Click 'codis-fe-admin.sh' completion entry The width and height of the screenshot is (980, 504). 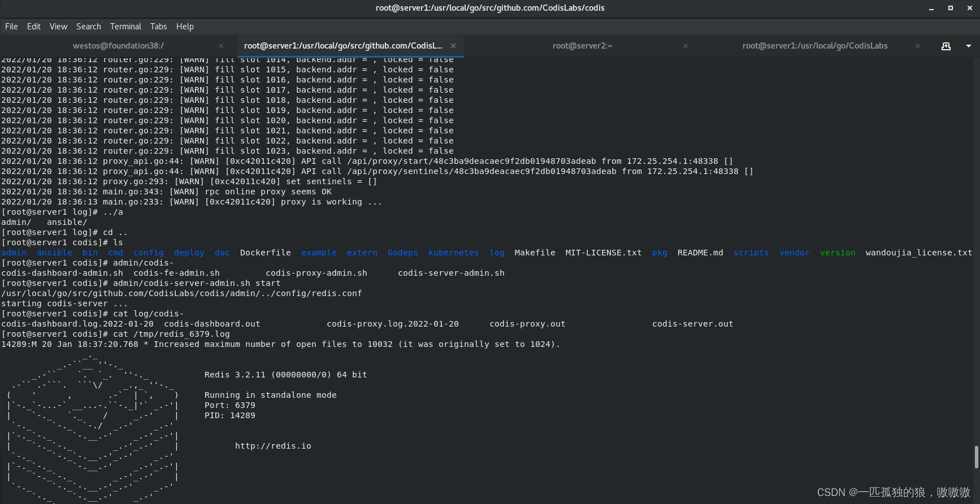coord(176,273)
